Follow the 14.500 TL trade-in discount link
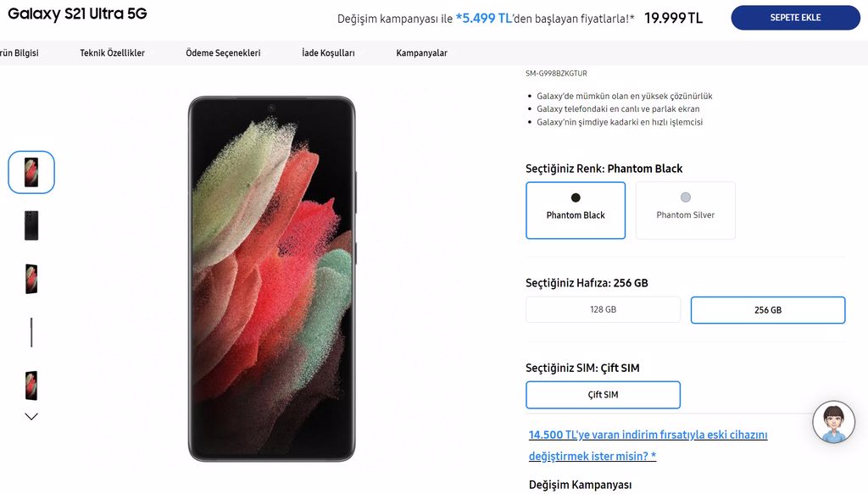The image size is (868, 494). coord(648,446)
